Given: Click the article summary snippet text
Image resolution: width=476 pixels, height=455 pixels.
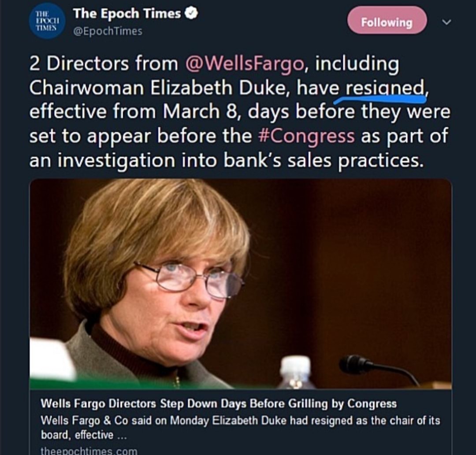Looking at the screenshot, I should [240, 427].
